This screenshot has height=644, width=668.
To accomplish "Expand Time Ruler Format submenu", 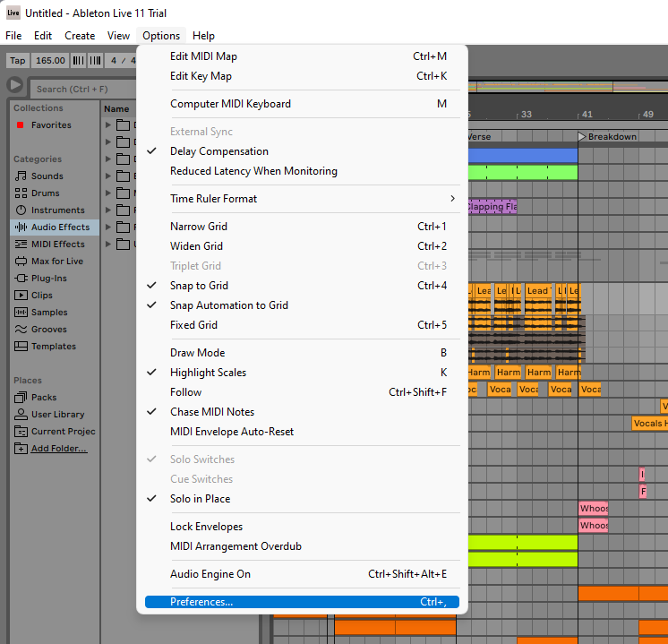I will (x=302, y=199).
